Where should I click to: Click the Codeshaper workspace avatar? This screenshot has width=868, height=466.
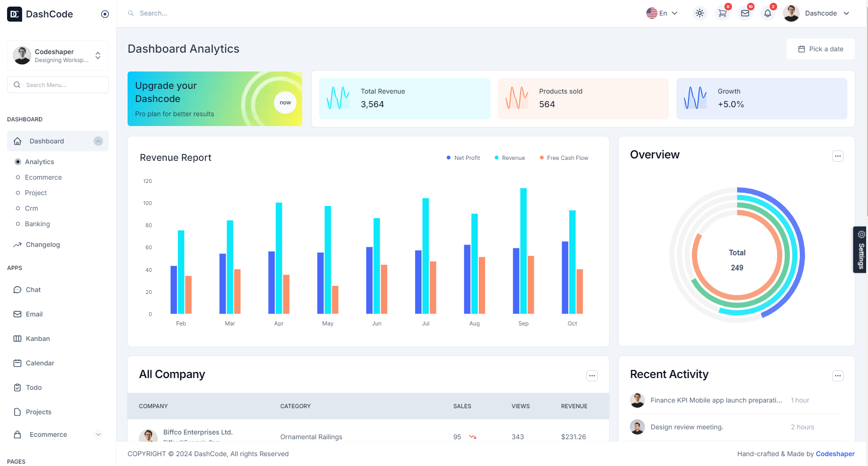[22, 55]
